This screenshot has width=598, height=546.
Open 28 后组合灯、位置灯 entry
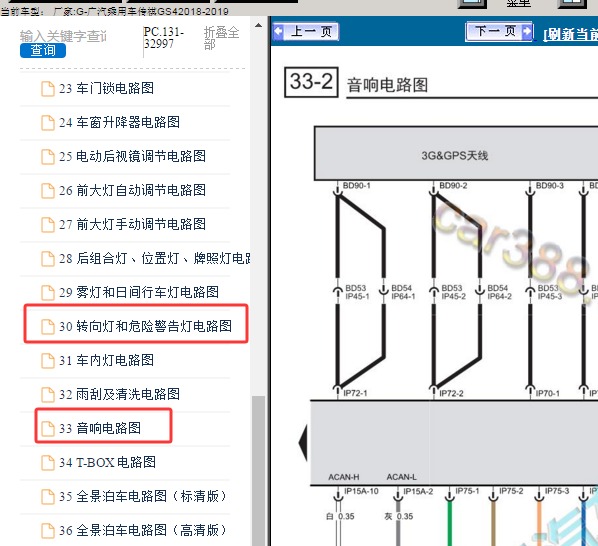[x=154, y=259]
